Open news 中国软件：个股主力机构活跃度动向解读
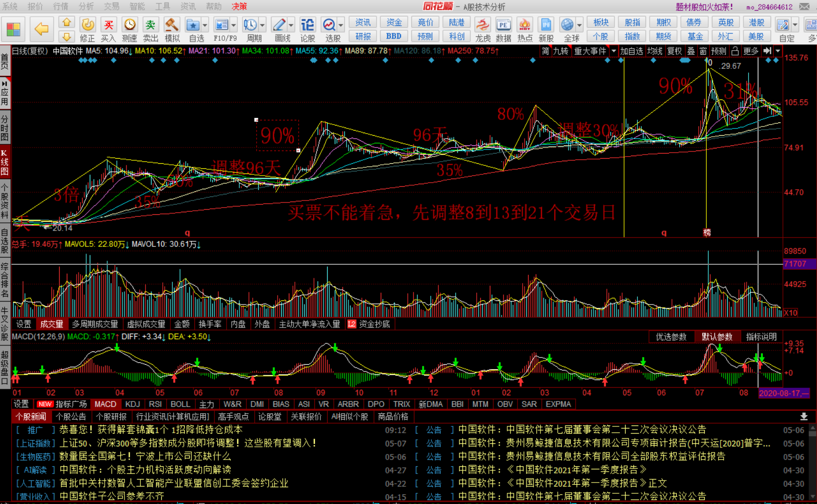 (145, 470)
